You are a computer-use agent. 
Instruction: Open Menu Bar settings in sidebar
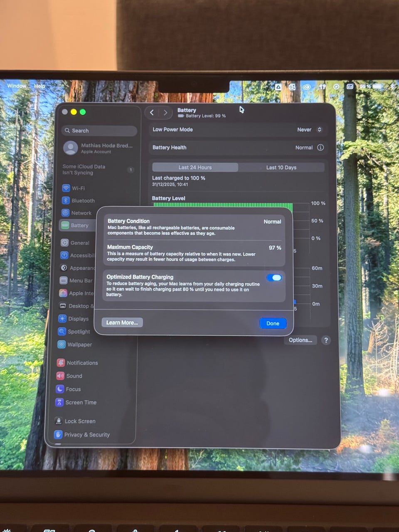77,281
